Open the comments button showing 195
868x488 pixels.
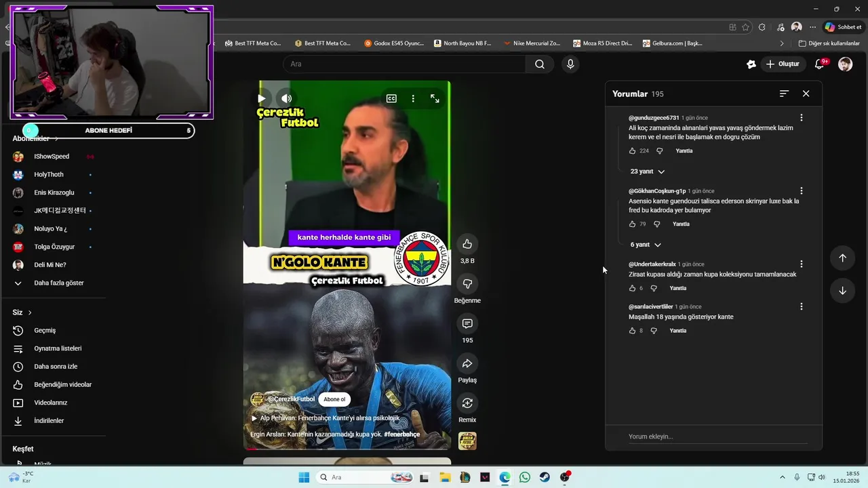tap(467, 323)
